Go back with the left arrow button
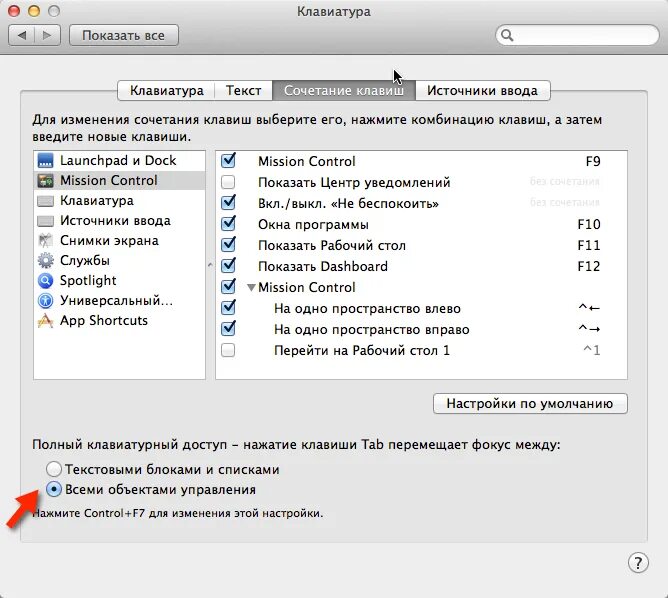 22,35
